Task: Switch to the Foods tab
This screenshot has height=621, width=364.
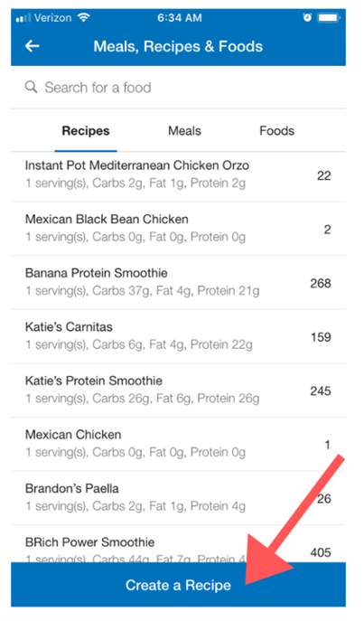Action: [x=277, y=131]
